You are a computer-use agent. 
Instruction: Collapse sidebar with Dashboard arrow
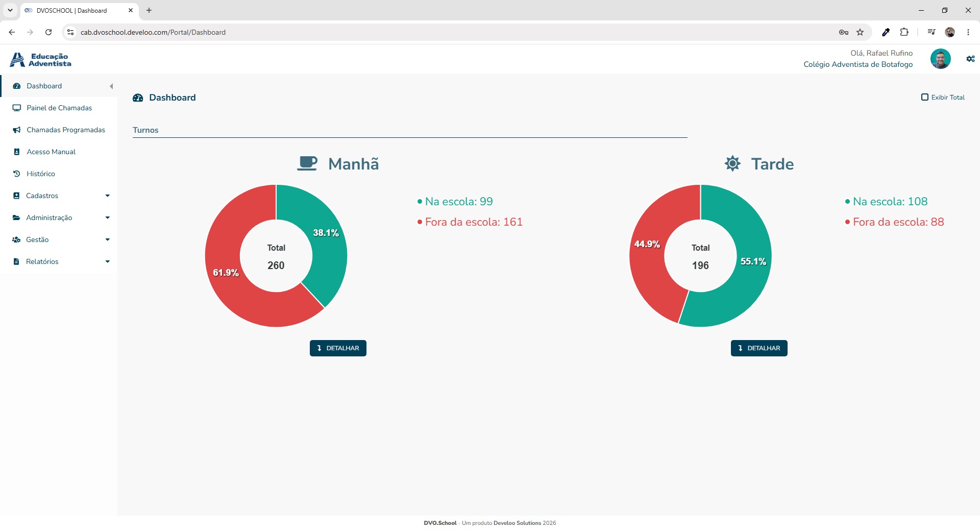coord(111,86)
